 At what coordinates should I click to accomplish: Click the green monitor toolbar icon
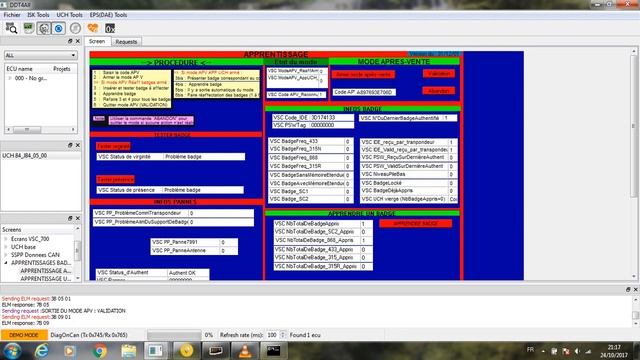(28, 28)
